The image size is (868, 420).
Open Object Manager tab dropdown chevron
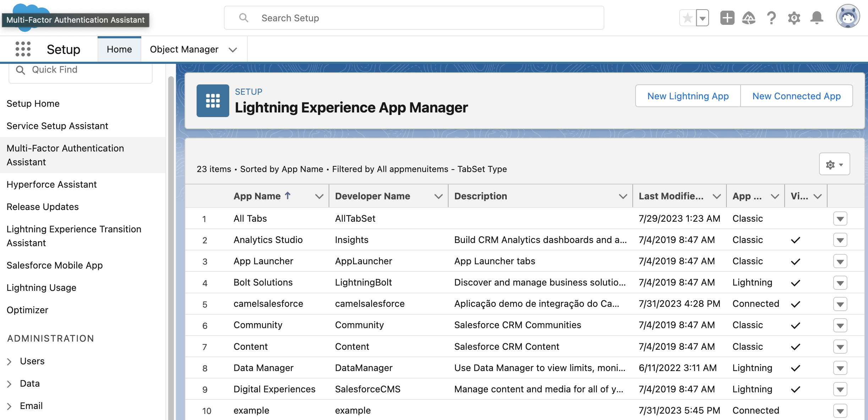point(233,50)
